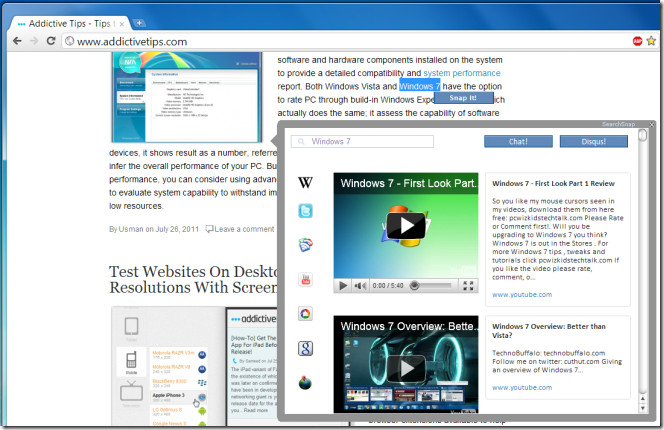The image size is (664, 430).
Task: Open the screen resolutions article thumbnail
Action: [194, 366]
